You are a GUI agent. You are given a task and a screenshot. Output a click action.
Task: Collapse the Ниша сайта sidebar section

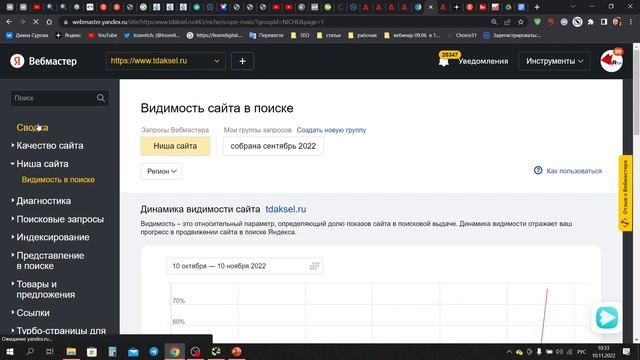point(42,164)
